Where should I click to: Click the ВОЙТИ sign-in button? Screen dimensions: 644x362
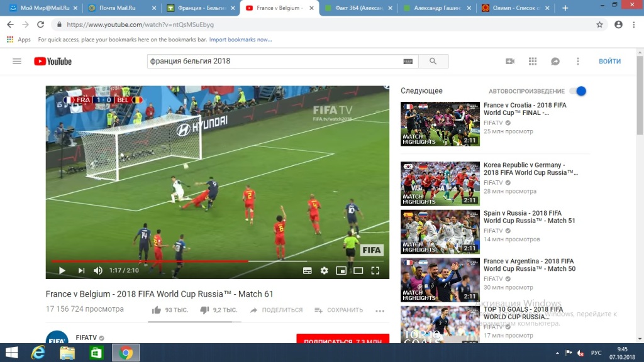(x=609, y=61)
